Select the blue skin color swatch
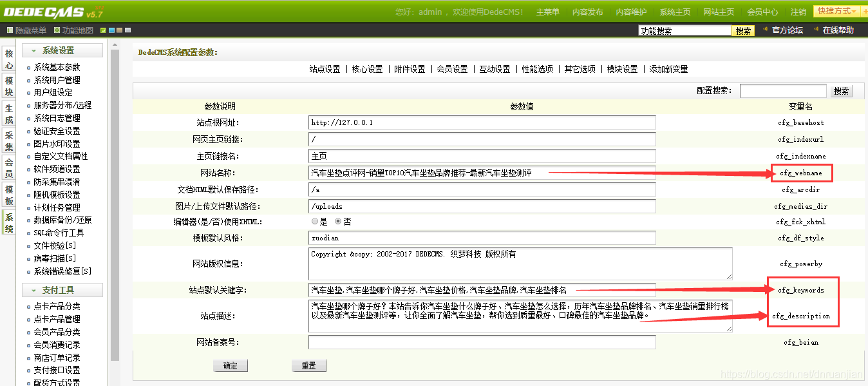 (x=111, y=30)
